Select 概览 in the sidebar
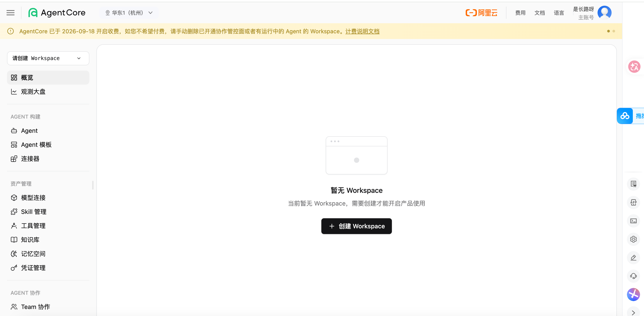The height and width of the screenshot is (316, 644). (x=48, y=78)
